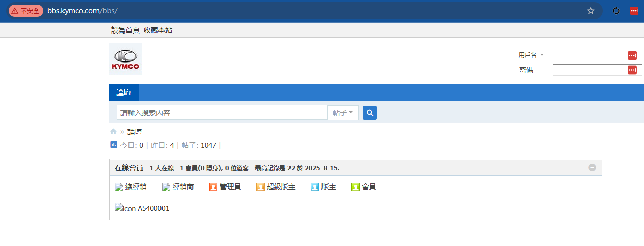Click the broken 總經銷 image icon
Image resolution: width=644 pixels, height=246 pixels.
point(119,187)
